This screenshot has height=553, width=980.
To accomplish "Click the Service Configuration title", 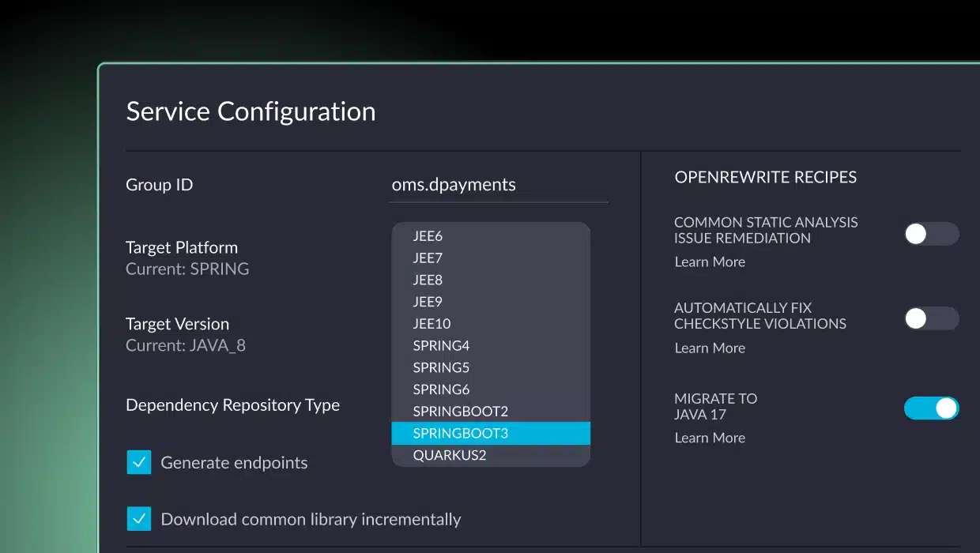I will [x=251, y=111].
